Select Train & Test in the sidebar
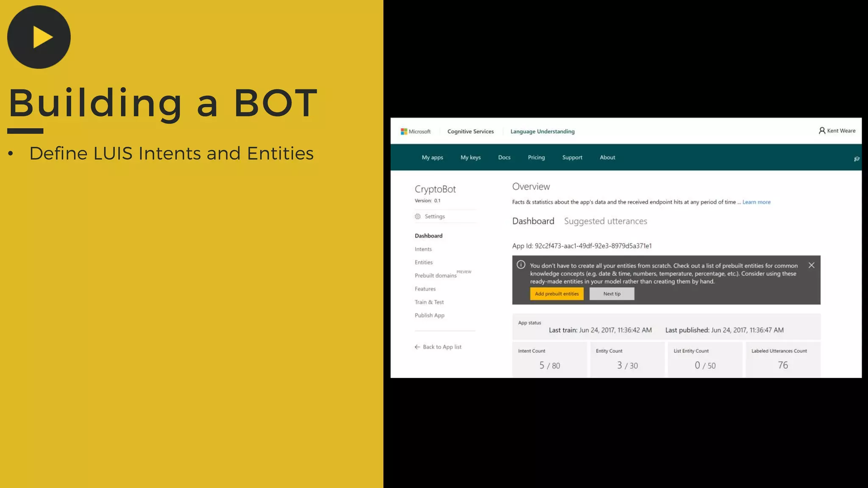Image resolution: width=868 pixels, height=488 pixels. coord(429,302)
